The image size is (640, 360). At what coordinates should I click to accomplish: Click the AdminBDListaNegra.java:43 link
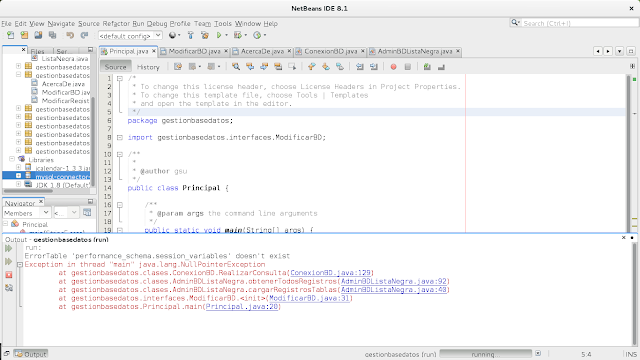(x=394, y=290)
